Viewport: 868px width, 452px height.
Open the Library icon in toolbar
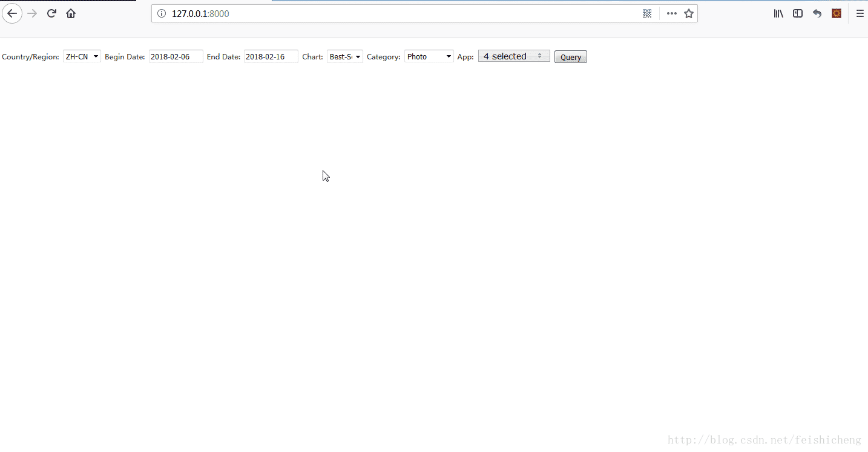pyautogui.click(x=778, y=13)
